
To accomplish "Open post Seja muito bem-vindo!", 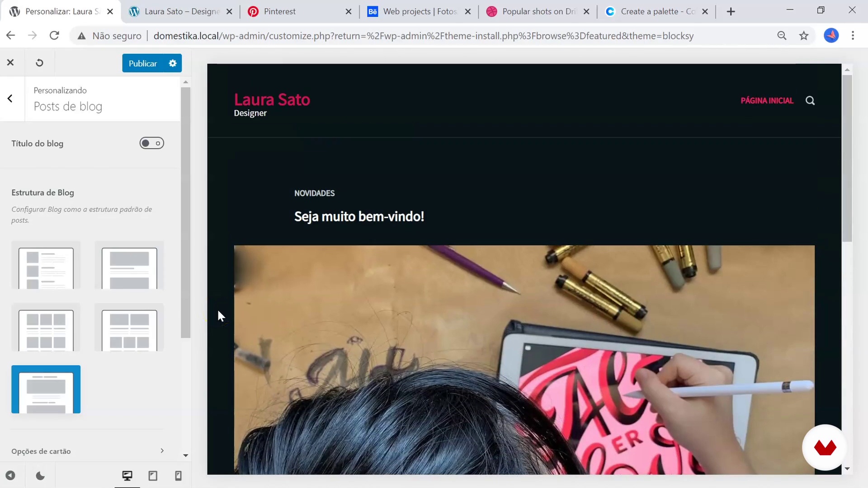I will pyautogui.click(x=359, y=216).
